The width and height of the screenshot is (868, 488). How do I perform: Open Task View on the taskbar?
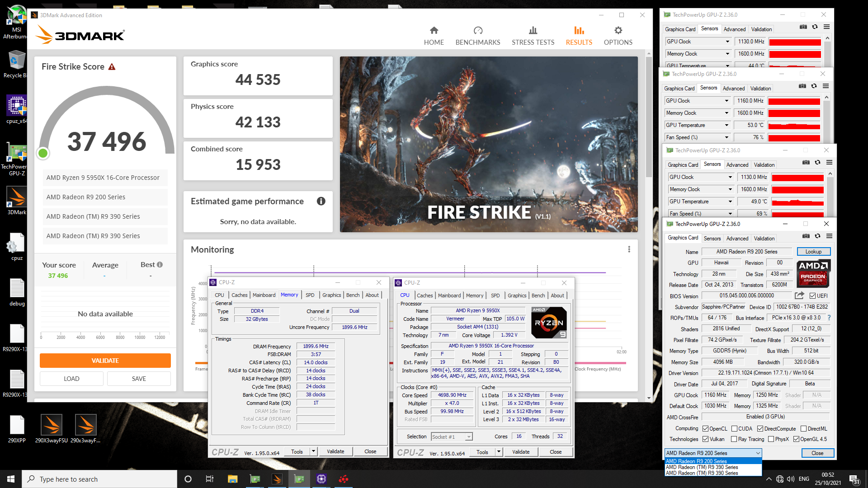point(209,479)
